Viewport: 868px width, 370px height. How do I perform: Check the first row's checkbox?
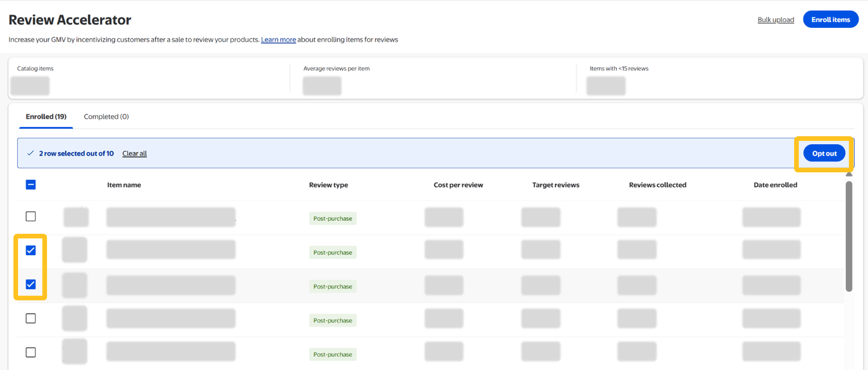[31, 216]
